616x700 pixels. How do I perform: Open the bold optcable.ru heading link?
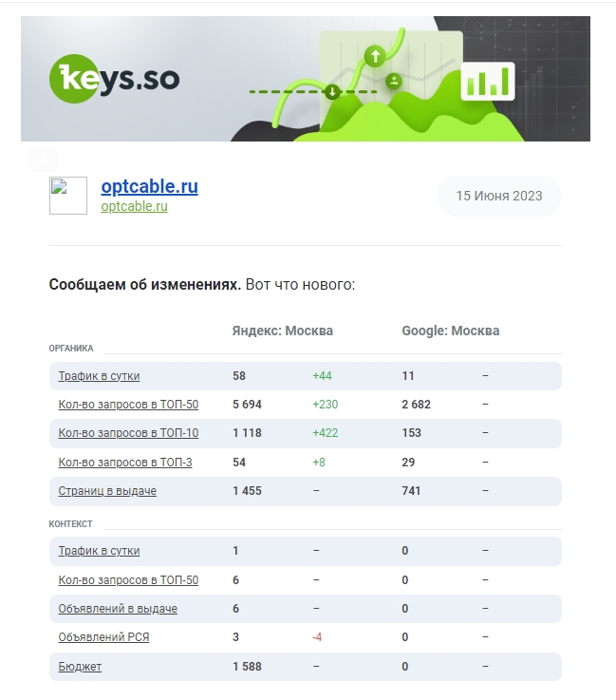[x=149, y=186]
